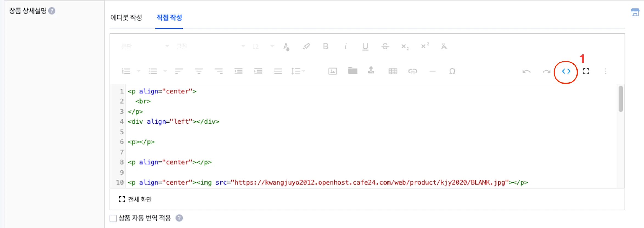The width and height of the screenshot is (644, 228).
Task: Switch to the 에디봇 작성 tab
Action: click(126, 18)
